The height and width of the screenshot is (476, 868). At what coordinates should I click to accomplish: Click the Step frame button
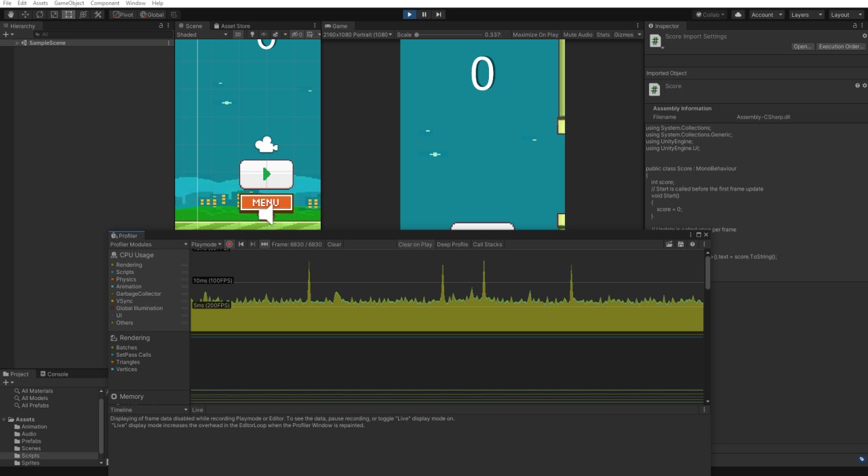point(439,14)
